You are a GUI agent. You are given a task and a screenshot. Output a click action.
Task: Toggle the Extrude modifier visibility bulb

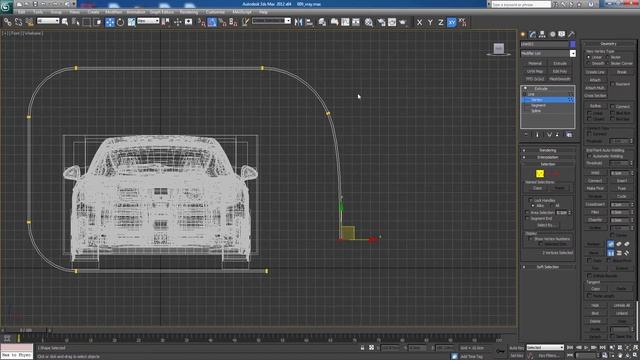point(525,89)
